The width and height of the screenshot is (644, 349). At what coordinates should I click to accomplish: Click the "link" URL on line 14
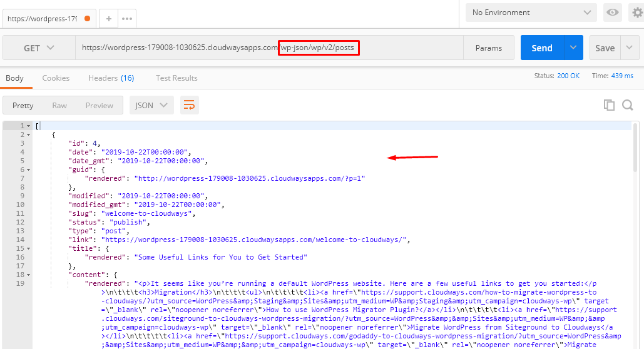(x=254, y=240)
